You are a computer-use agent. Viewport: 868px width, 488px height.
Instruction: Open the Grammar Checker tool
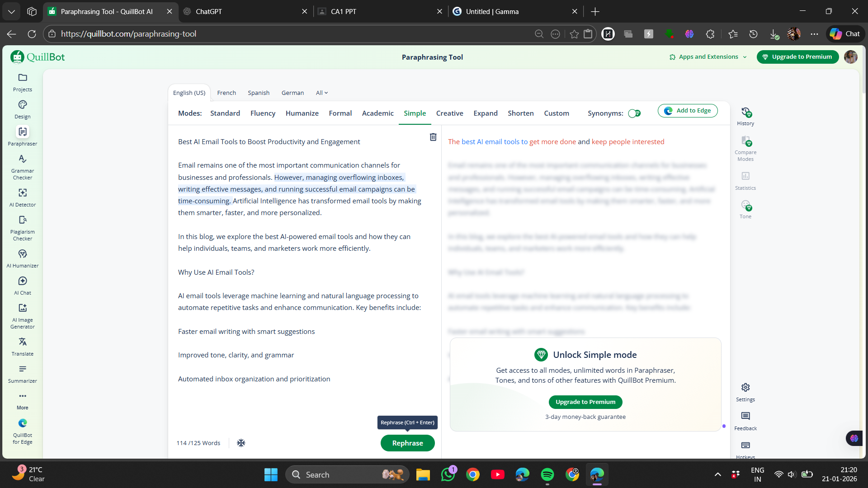(23, 167)
